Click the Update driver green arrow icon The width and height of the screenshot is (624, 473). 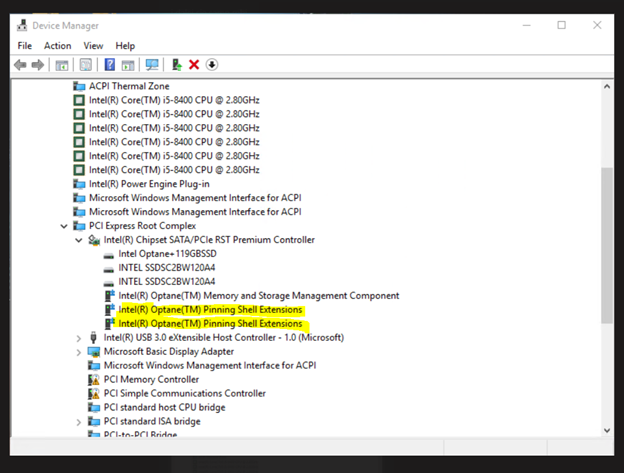click(x=177, y=64)
